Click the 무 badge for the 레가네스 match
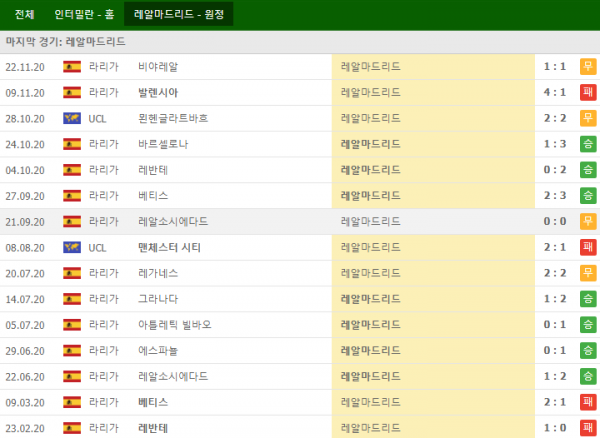600x438 pixels. coord(588,273)
